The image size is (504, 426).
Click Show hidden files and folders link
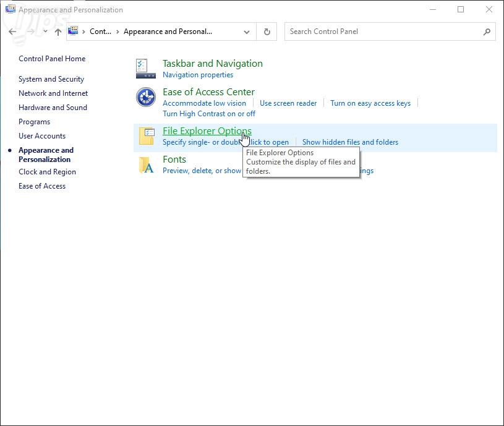(350, 142)
